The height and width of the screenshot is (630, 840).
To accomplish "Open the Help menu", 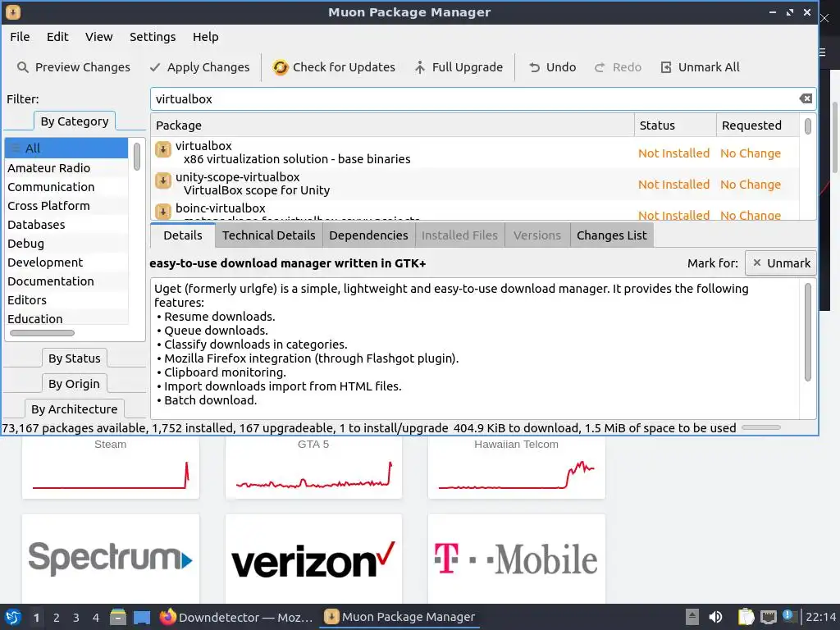I will (x=206, y=37).
